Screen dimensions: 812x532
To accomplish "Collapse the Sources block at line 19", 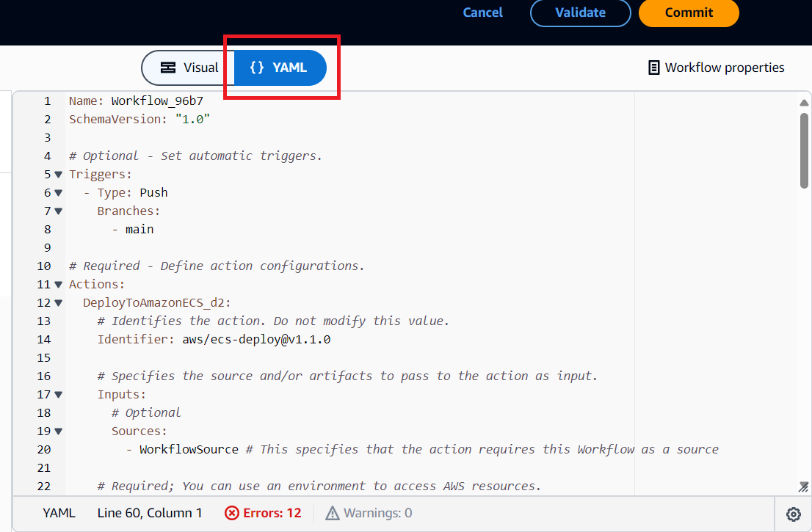I will pos(59,431).
